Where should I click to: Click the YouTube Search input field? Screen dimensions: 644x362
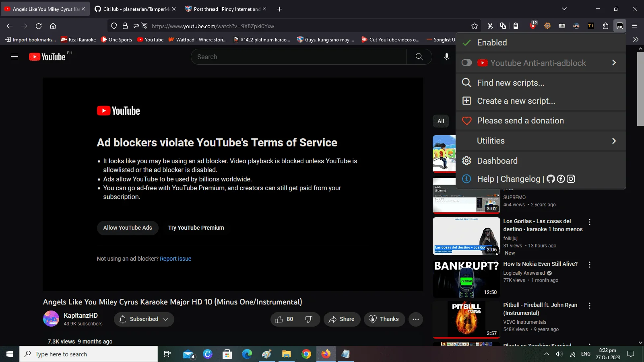[299, 57]
